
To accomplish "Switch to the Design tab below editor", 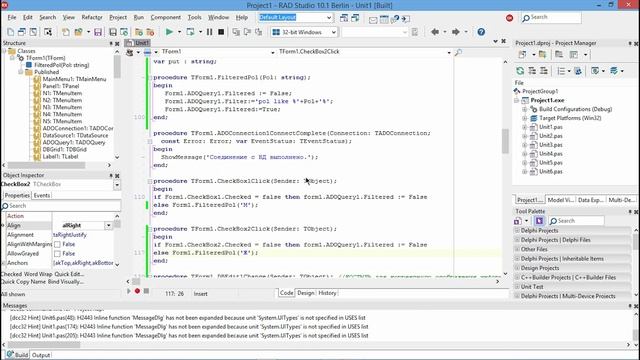I will point(306,293).
